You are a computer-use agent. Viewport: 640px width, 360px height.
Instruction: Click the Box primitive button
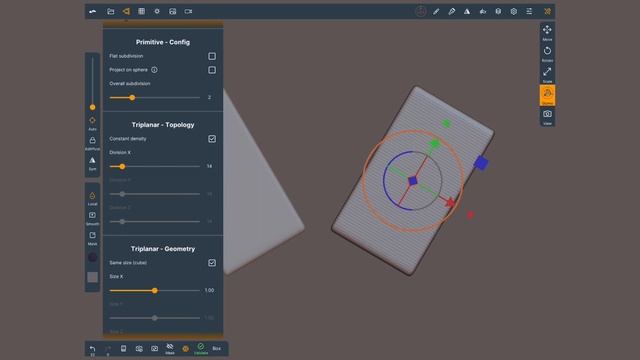[x=217, y=349]
